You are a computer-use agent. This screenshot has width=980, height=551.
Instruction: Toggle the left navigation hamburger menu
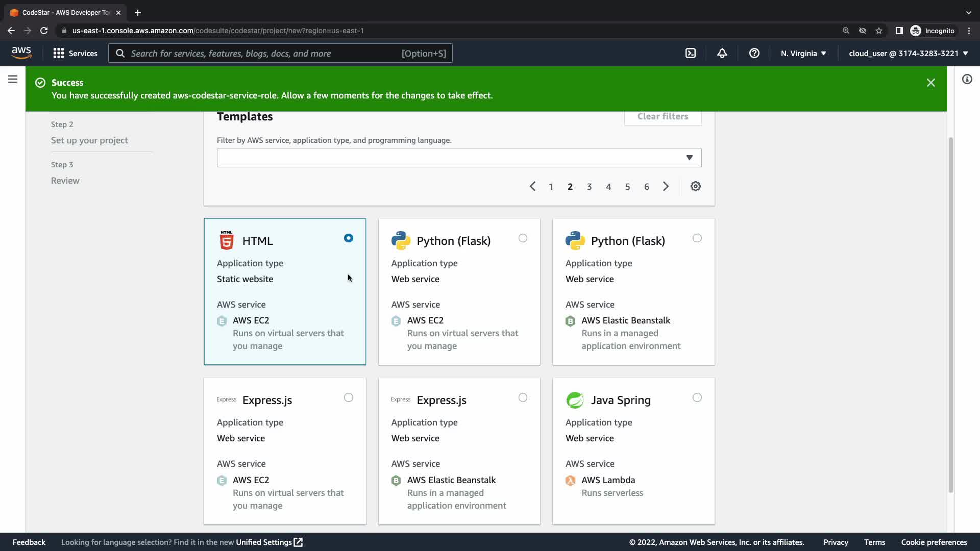13,79
